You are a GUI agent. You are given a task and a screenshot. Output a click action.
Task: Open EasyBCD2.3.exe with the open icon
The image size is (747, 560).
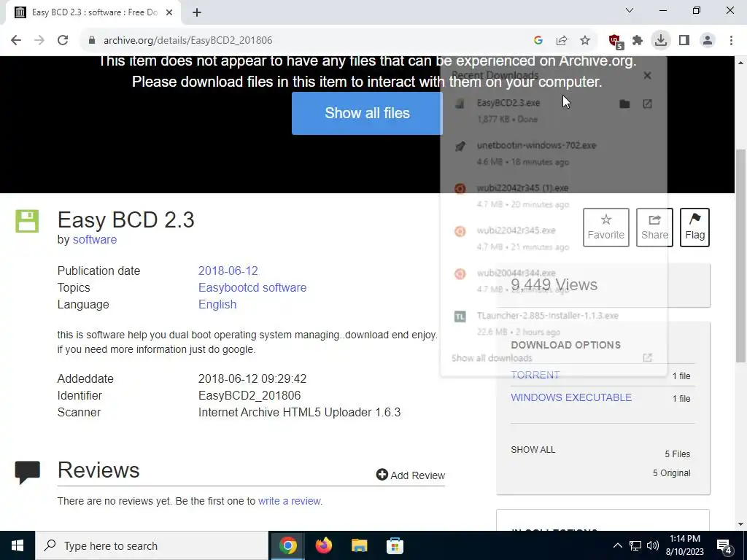tap(647, 104)
